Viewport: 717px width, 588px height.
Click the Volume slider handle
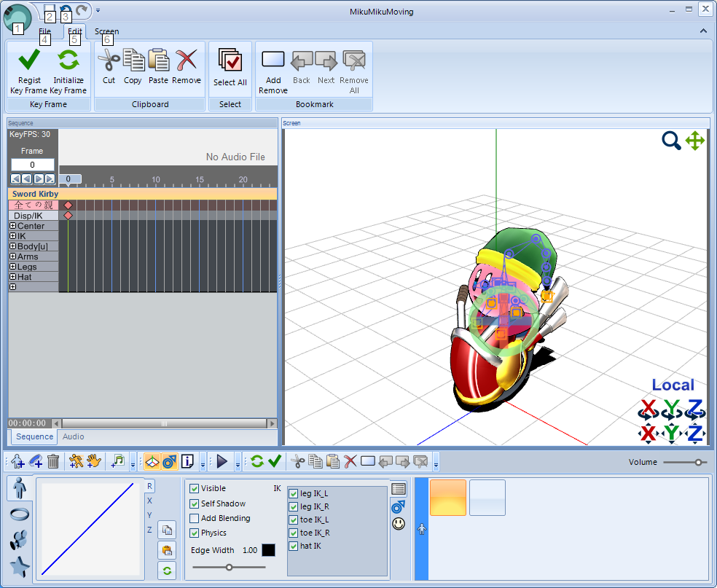coord(698,462)
